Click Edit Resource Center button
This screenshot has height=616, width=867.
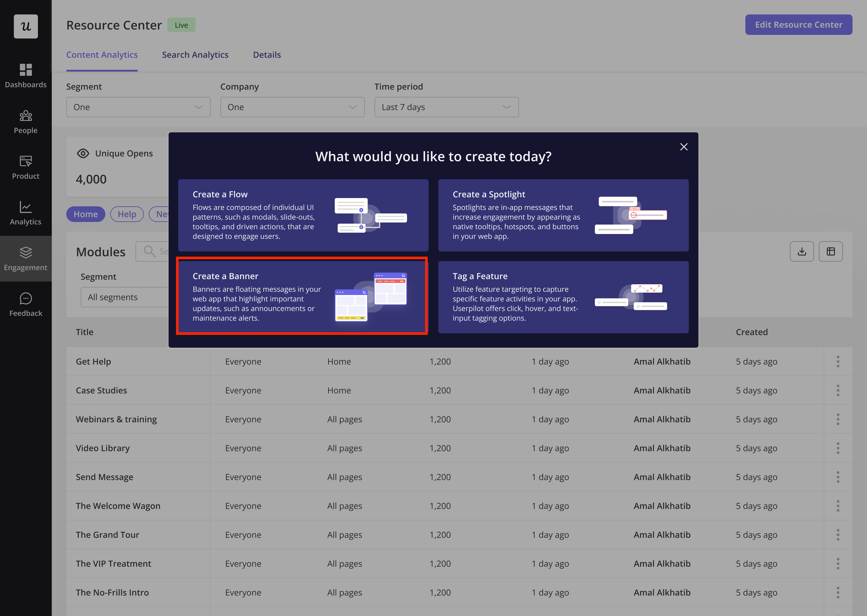[798, 25]
